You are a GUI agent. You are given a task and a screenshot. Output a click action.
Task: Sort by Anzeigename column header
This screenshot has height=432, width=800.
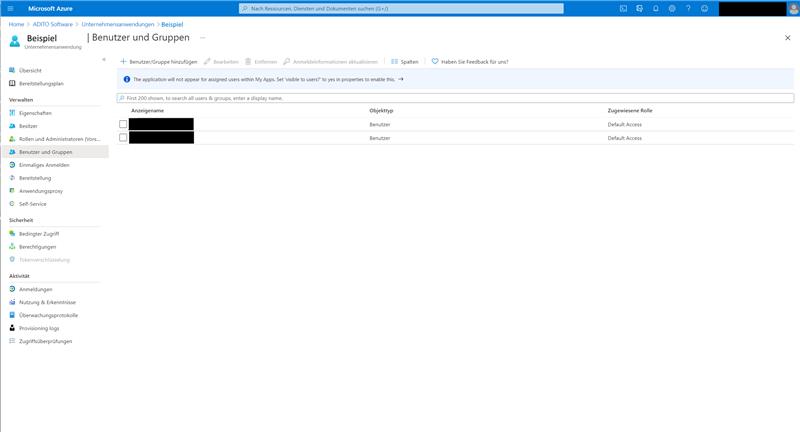point(147,111)
